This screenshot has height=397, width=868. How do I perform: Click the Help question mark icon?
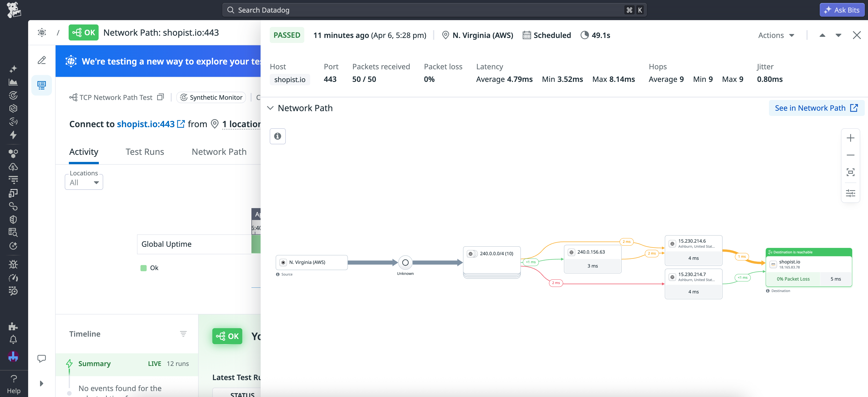point(13,378)
